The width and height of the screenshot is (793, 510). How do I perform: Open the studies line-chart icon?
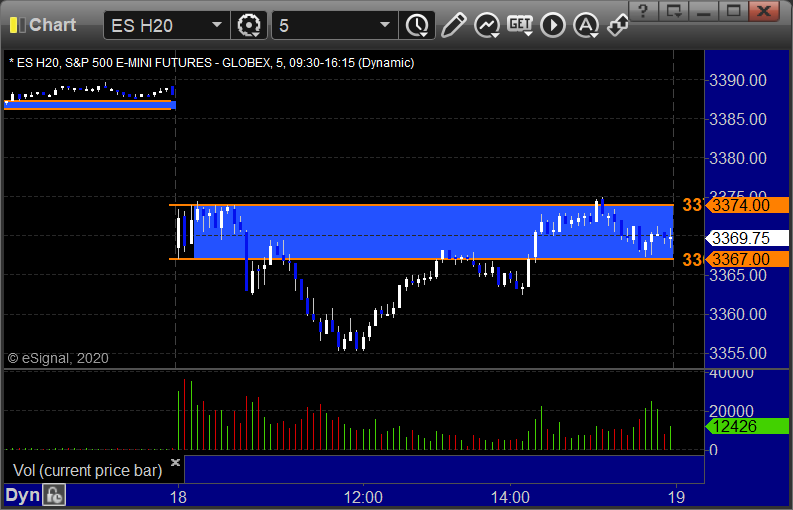point(487,25)
